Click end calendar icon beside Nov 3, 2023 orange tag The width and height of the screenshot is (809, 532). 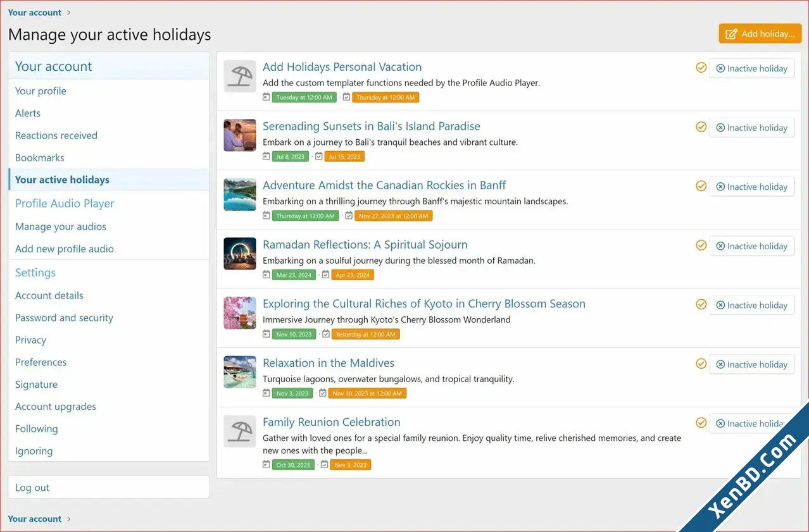pyautogui.click(x=324, y=464)
